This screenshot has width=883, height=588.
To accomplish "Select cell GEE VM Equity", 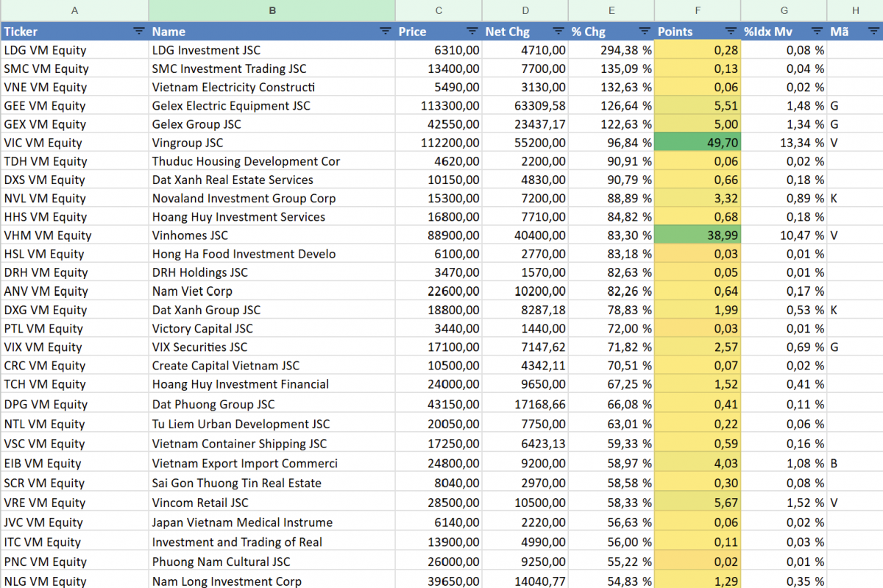I will (74, 105).
